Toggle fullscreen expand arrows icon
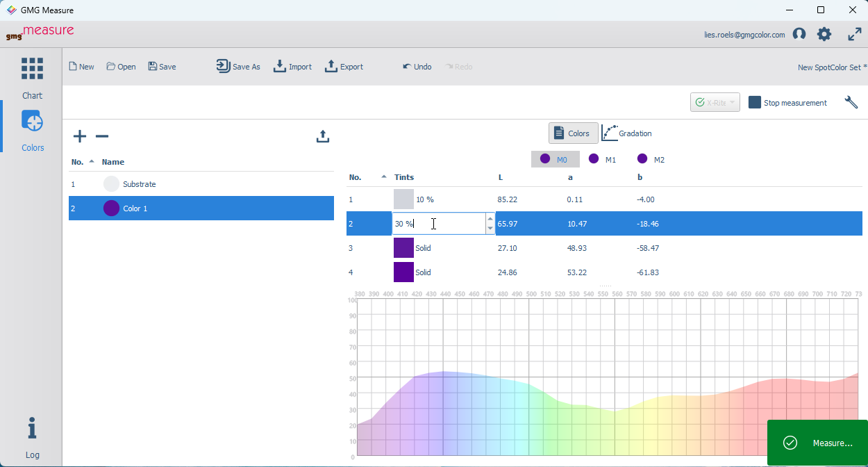The height and width of the screenshot is (467, 868). pos(855,34)
